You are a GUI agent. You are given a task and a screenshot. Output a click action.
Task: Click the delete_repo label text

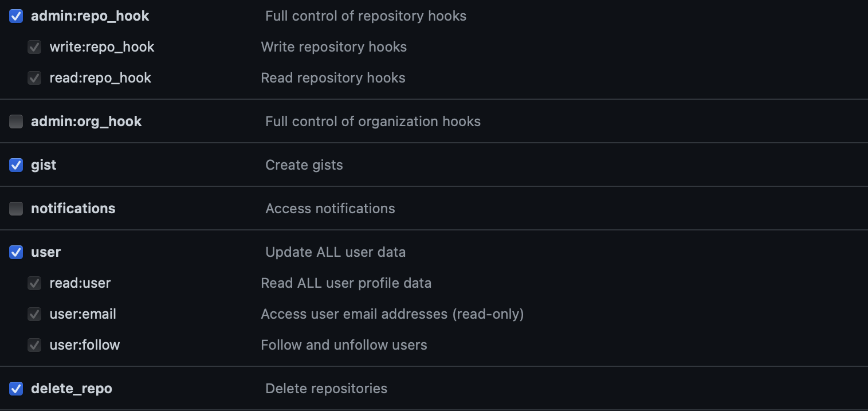pyautogui.click(x=71, y=389)
